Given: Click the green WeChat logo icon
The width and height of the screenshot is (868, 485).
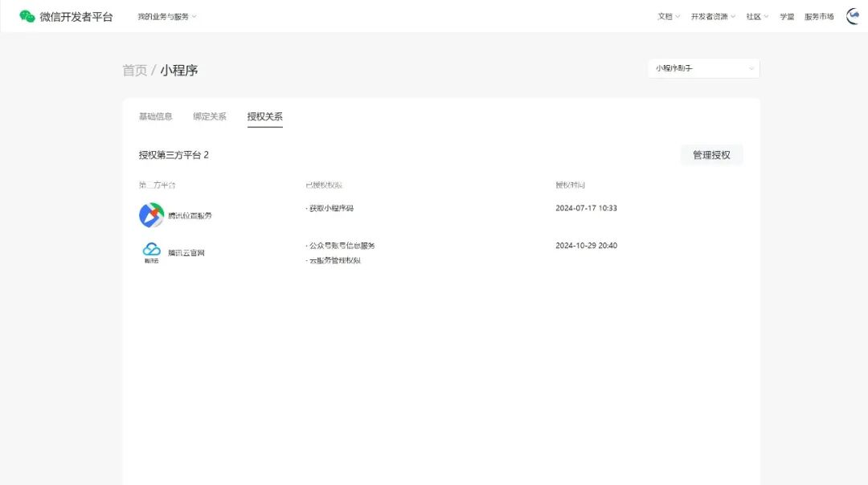Looking at the screenshot, I should pyautogui.click(x=27, y=17).
